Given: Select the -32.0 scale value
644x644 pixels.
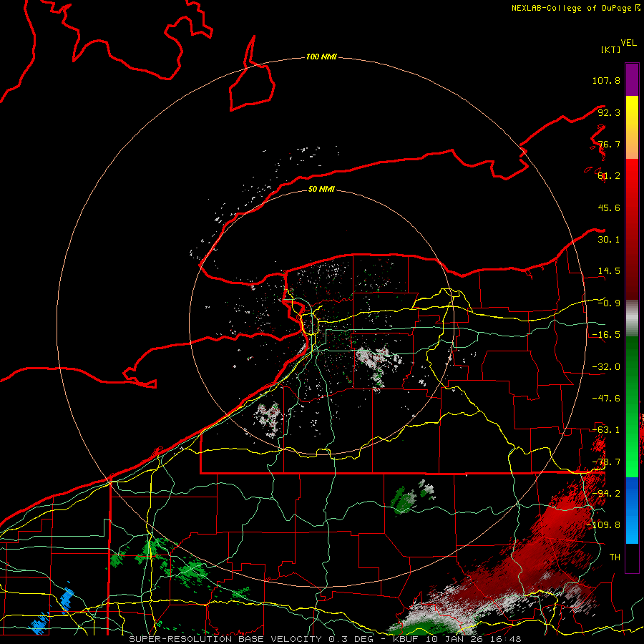Looking at the screenshot, I should point(606,367).
